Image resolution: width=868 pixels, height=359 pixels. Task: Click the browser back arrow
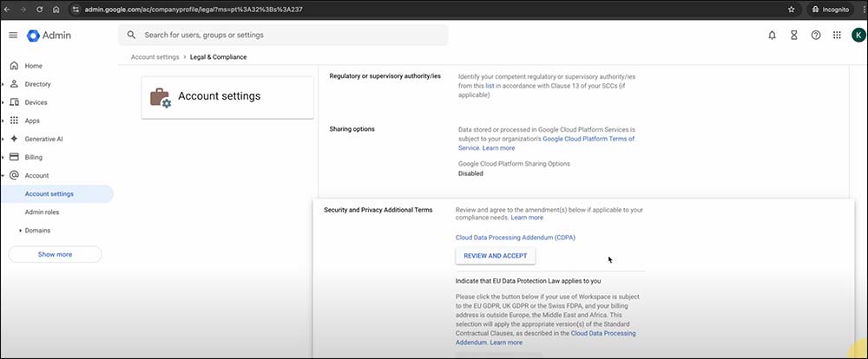click(7, 10)
